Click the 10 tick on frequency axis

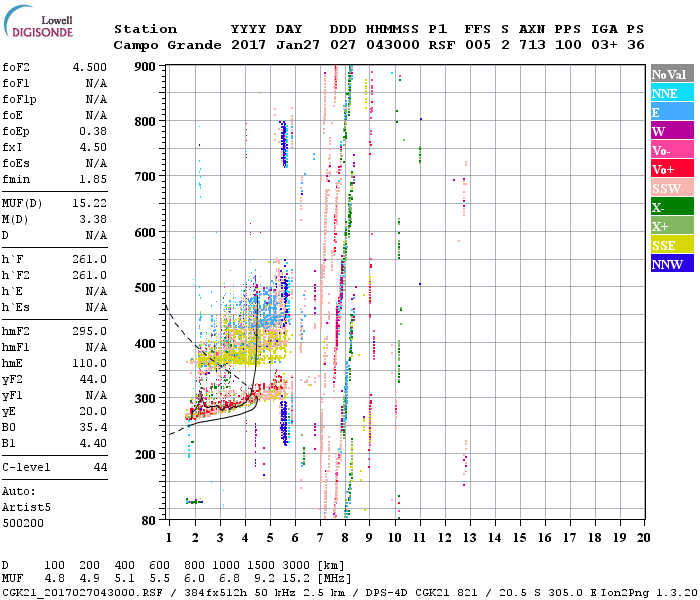[x=396, y=537]
